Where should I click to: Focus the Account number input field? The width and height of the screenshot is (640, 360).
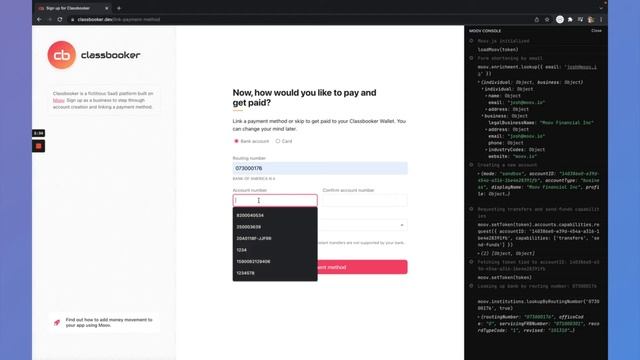(x=275, y=200)
